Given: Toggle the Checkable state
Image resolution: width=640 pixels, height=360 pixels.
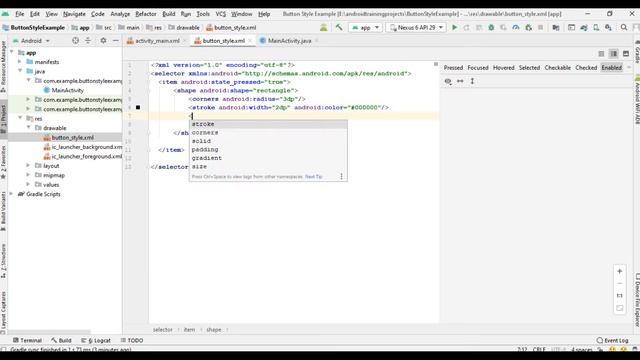Looking at the screenshot, I should point(558,68).
